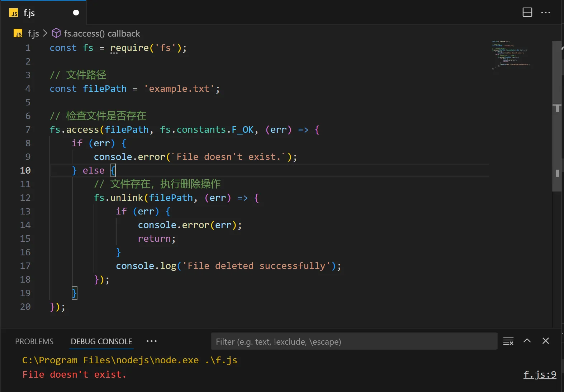Click the require('fs') call on line 1

click(x=146, y=48)
